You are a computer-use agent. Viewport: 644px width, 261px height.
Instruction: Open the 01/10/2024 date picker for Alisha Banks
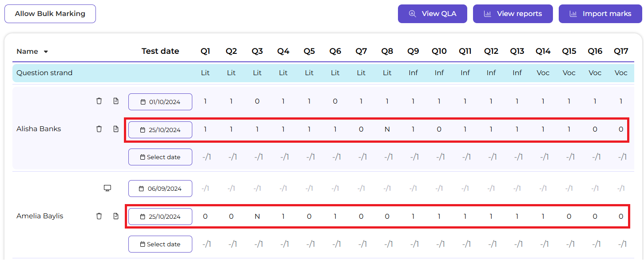160,102
